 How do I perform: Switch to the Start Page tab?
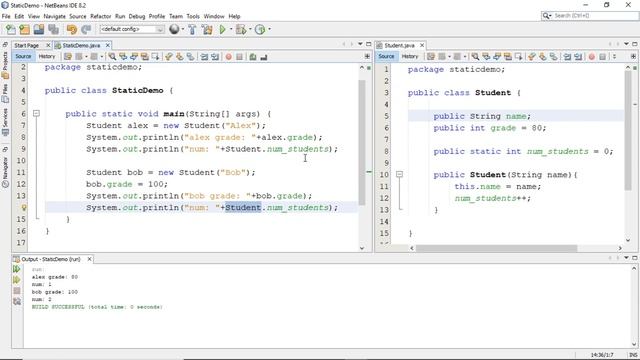point(27,45)
